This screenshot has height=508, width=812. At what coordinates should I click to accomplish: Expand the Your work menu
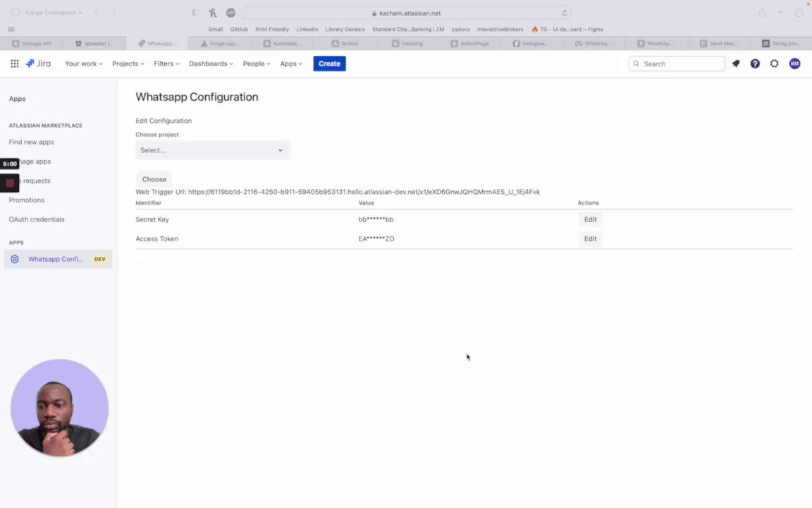click(83, 64)
